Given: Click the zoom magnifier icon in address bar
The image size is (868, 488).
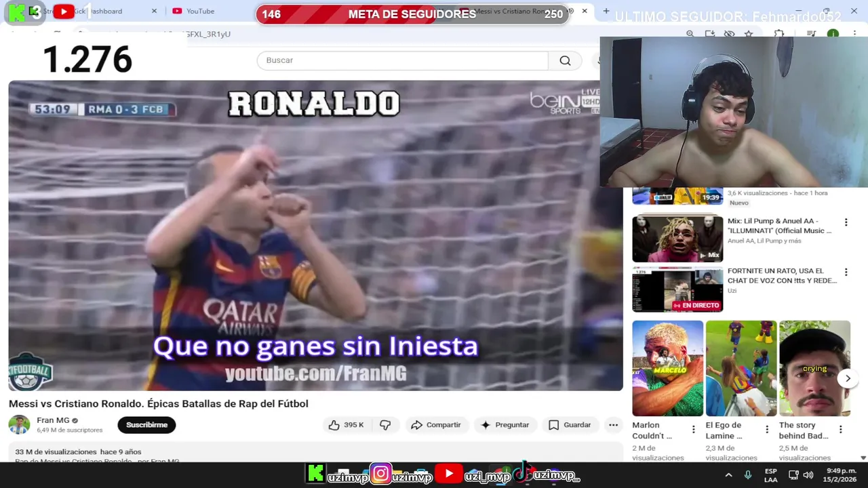Looking at the screenshot, I should (x=690, y=34).
